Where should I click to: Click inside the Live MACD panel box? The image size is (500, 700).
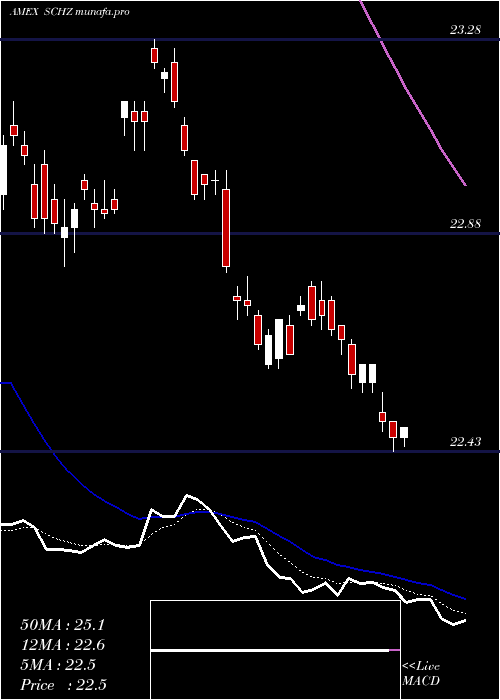(x=275, y=650)
